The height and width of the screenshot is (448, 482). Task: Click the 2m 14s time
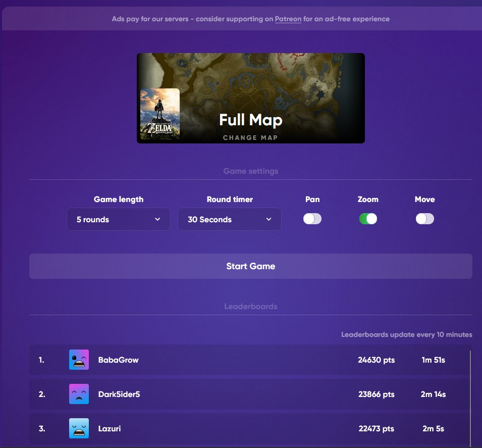(433, 394)
